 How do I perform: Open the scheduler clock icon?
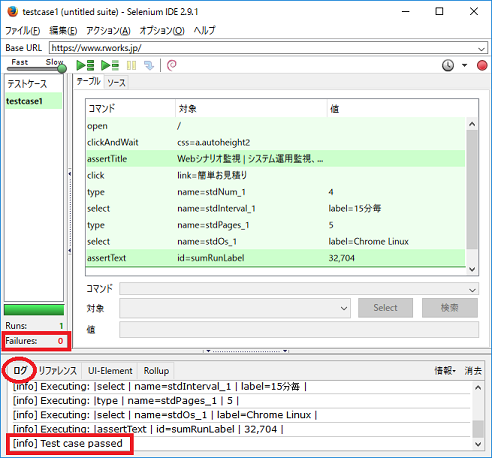click(x=448, y=65)
